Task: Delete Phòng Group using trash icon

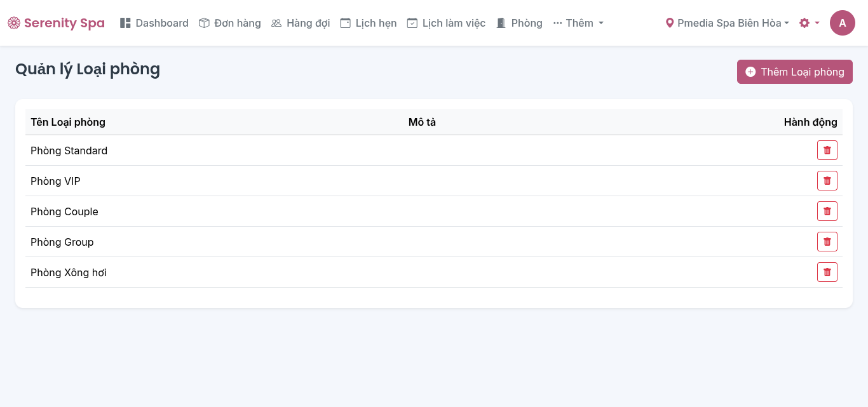Action: click(x=827, y=242)
